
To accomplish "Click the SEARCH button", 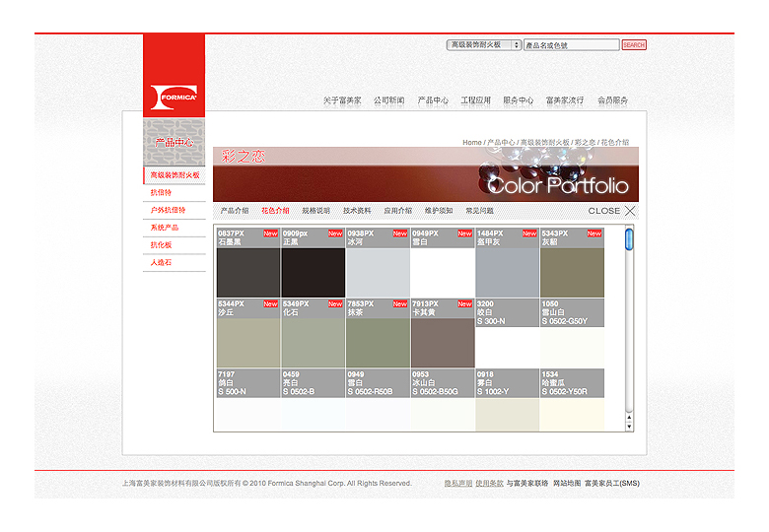I will 634,45.
